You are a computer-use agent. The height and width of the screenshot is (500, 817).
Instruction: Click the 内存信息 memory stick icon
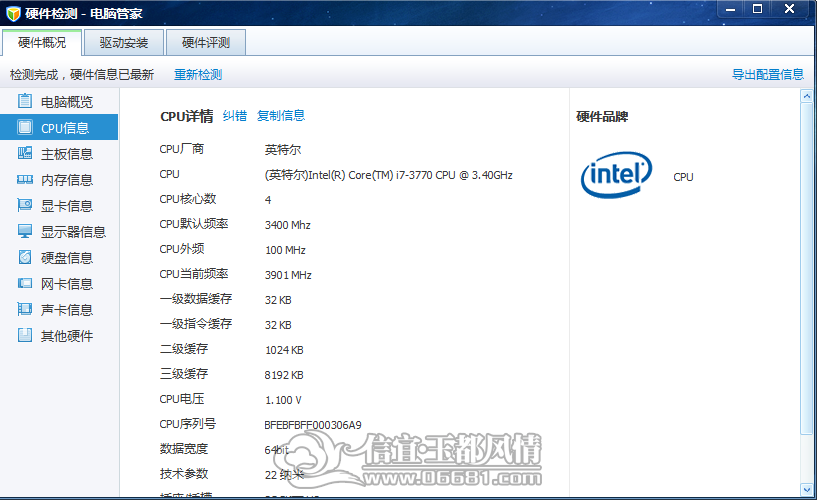(24, 179)
